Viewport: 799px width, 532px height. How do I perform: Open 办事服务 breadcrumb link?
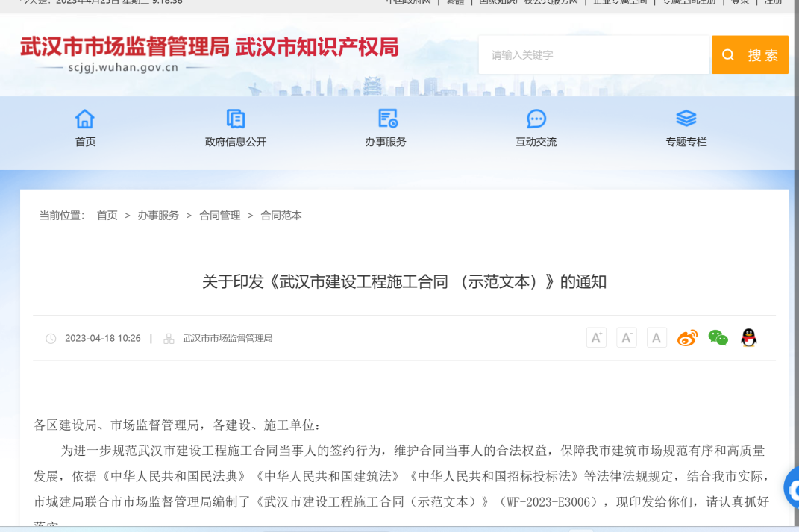coord(158,216)
